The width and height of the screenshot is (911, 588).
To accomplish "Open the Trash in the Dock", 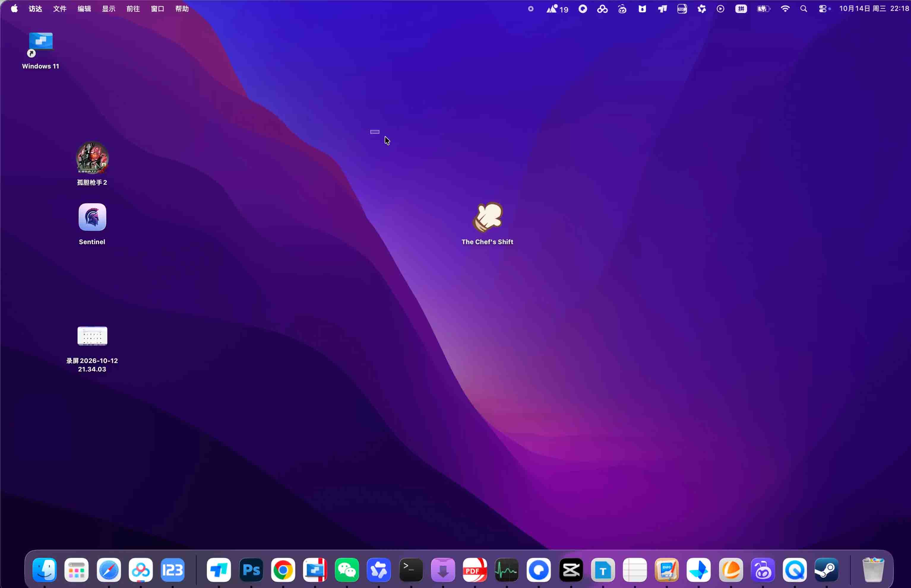I will (x=873, y=570).
